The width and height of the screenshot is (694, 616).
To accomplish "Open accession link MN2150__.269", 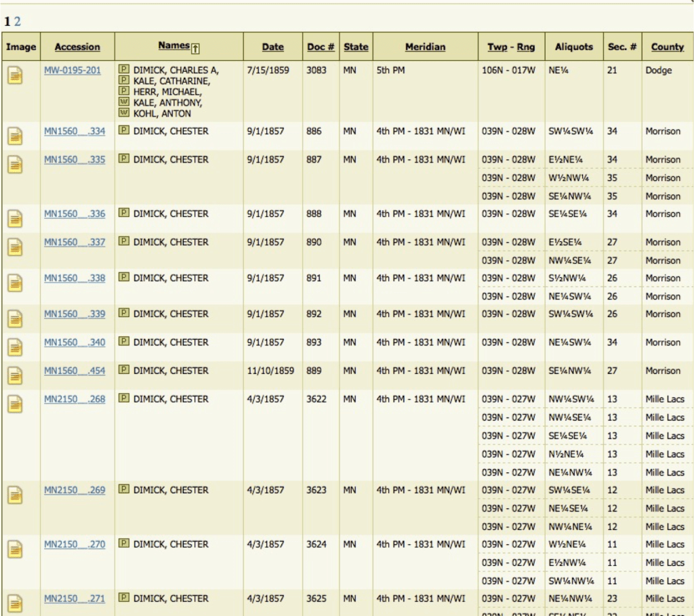I will [x=75, y=490].
